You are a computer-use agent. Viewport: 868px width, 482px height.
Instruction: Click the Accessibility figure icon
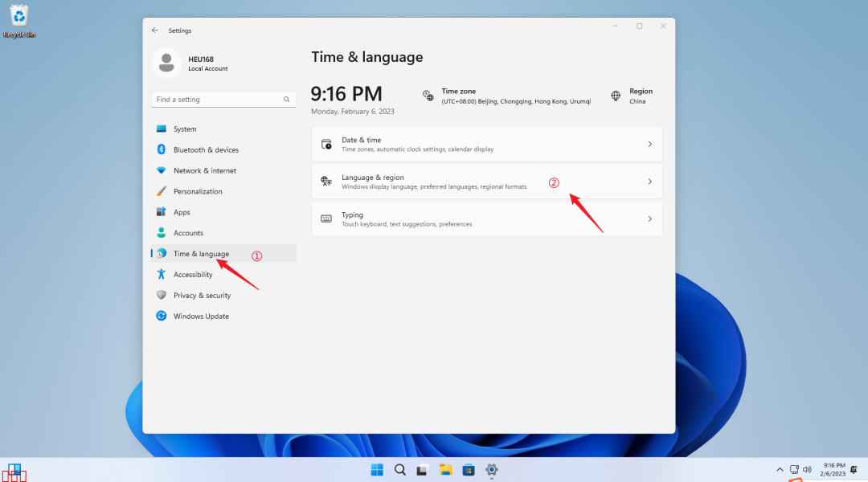(161, 274)
